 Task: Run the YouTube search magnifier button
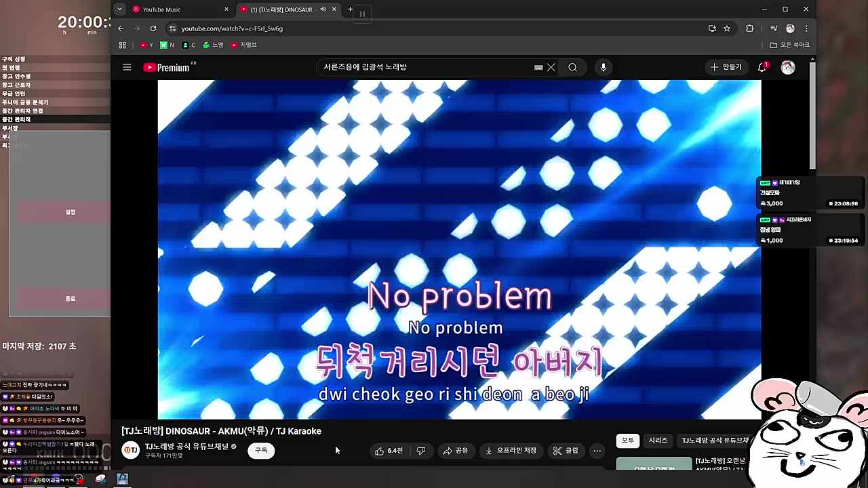(573, 67)
